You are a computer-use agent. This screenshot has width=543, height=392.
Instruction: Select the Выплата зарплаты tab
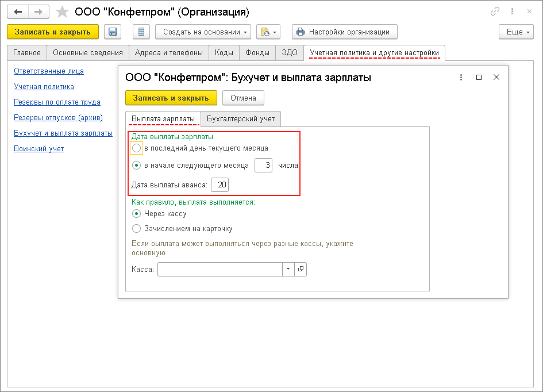[x=163, y=119]
